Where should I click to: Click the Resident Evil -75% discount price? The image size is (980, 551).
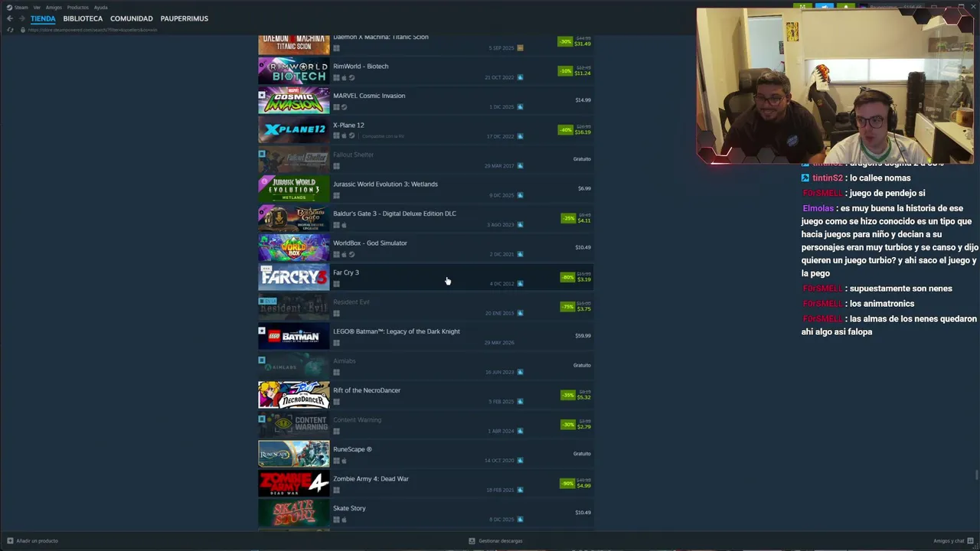pyautogui.click(x=576, y=307)
